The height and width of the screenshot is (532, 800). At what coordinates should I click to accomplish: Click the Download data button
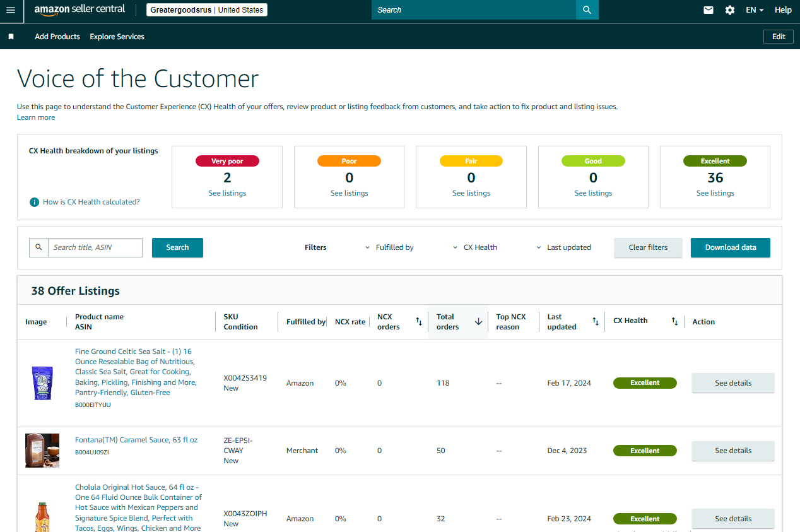click(x=731, y=247)
